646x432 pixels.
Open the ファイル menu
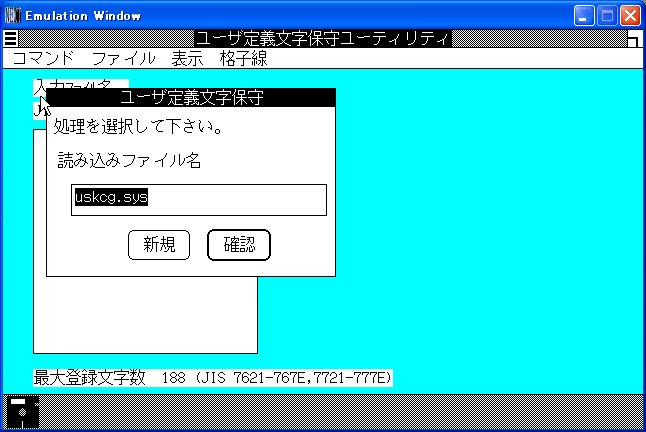pos(123,59)
